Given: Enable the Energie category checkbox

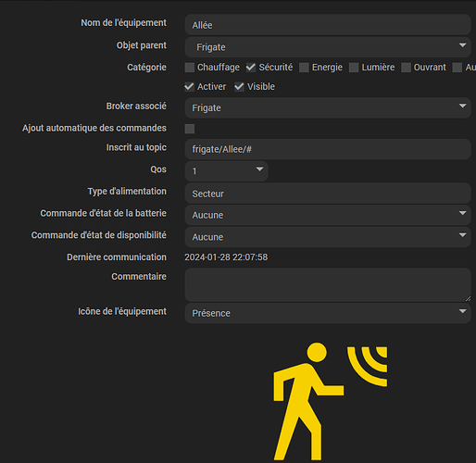Looking at the screenshot, I should (x=304, y=68).
